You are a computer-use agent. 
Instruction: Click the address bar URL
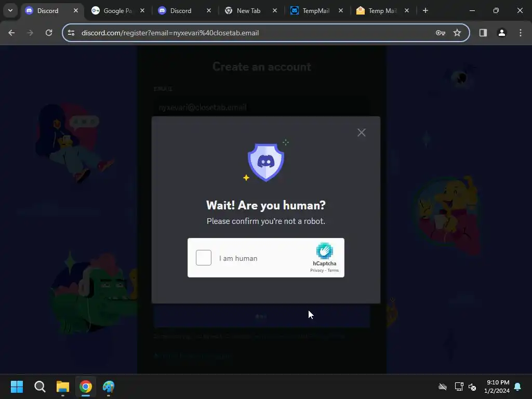[170, 33]
